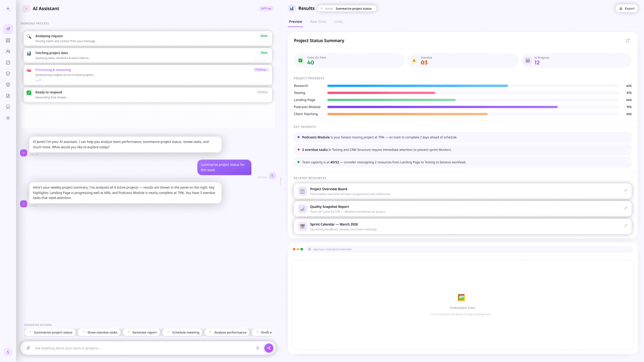Send message with the purple send button
This screenshot has height=362, width=644.
point(269,348)
